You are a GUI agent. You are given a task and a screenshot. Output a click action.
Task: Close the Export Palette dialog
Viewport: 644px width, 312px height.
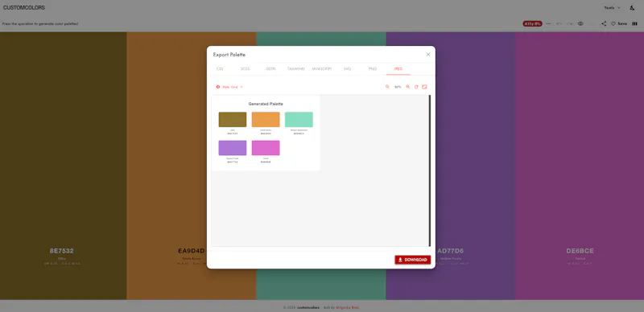428,55
